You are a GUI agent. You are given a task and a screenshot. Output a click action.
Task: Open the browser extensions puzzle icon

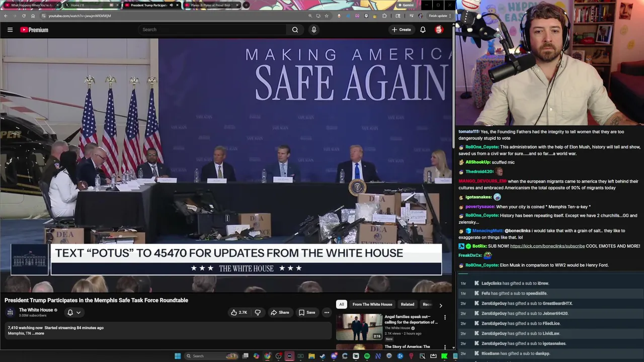coord(384,16)
